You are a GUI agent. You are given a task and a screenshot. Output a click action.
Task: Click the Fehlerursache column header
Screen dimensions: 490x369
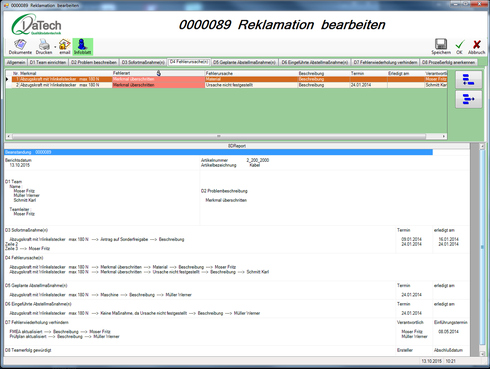[251, 73]
